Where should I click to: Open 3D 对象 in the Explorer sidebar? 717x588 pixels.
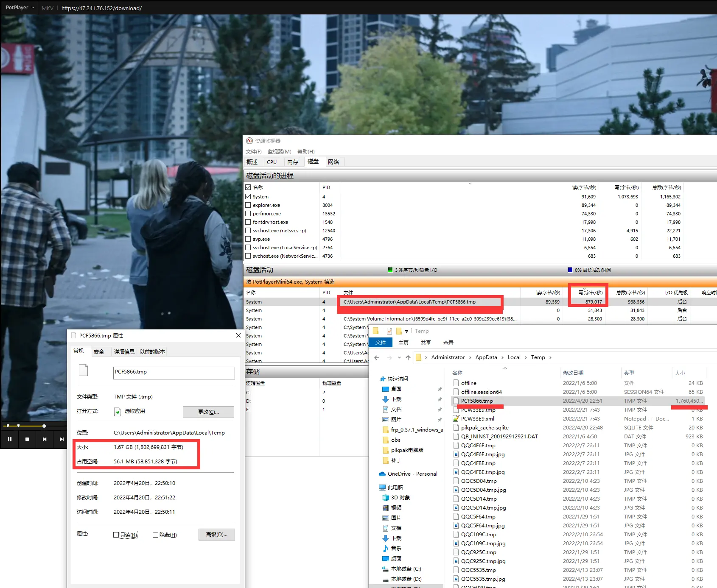(x=396, y=498)
